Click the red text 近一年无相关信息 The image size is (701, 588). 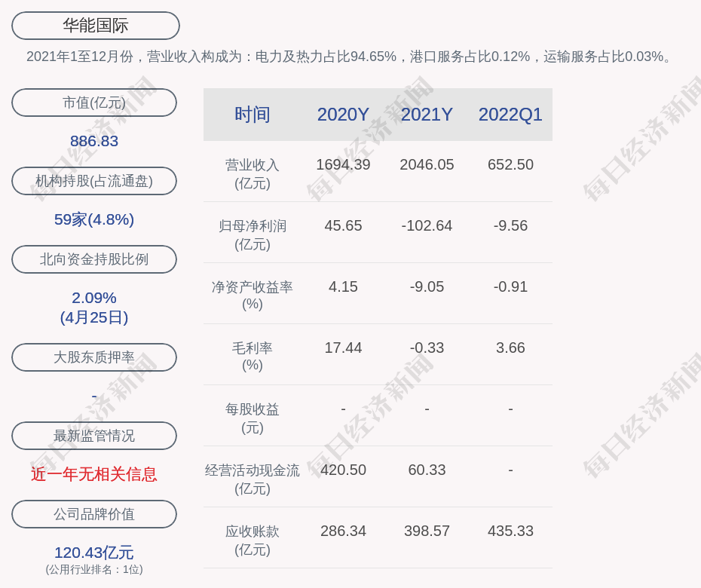coord(94,474)
